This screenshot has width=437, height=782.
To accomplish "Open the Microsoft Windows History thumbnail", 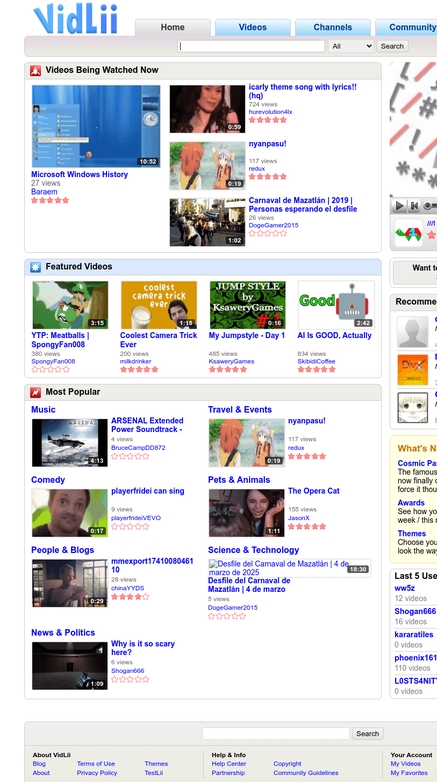I will click(x=96, y=126).
